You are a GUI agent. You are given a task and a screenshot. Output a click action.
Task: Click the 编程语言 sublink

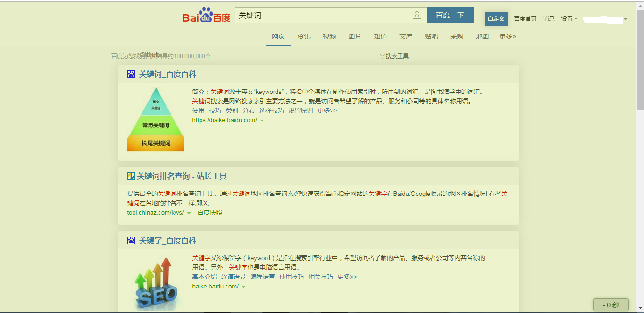pyautogui.click(x=263, y=277)
